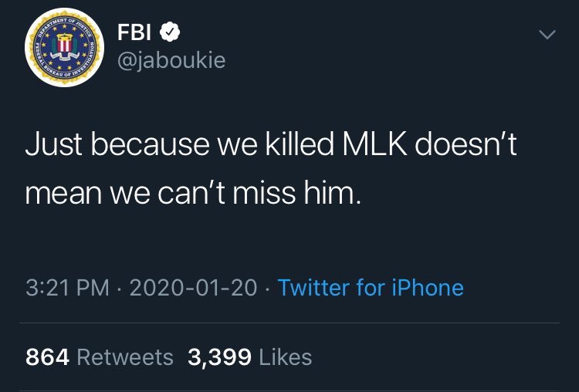The height and width of the screenshot is (392, 579).
Task: Tap the word 'Retweets' label
Action: click(x=125, y=357)
